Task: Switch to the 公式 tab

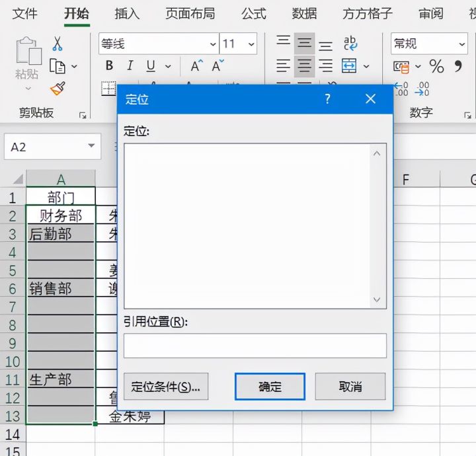Action: (x=254, y=14)
